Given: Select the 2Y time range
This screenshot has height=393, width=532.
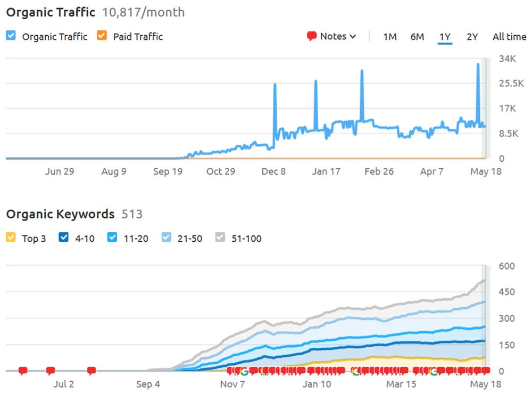Looking at the screenshot, I should (472, 36).
